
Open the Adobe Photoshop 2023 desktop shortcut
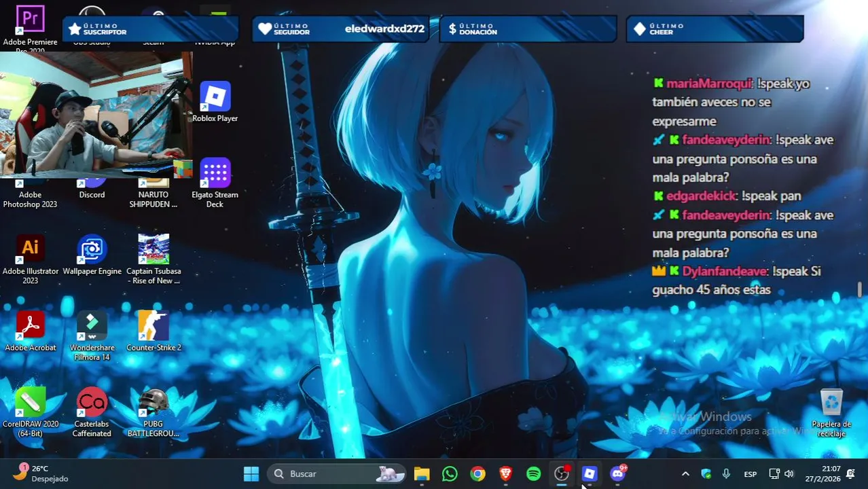[x=30, y=194]
